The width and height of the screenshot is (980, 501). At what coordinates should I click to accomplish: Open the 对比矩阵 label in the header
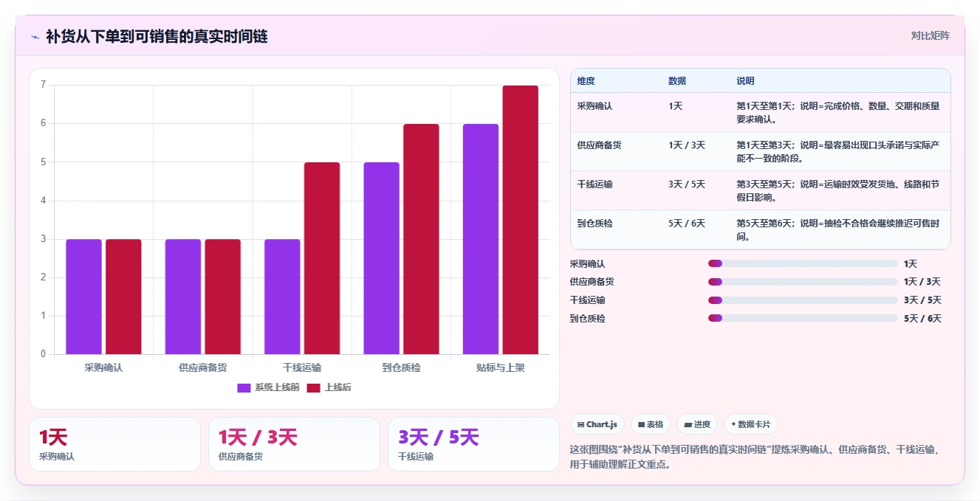[x=930, y=35]
